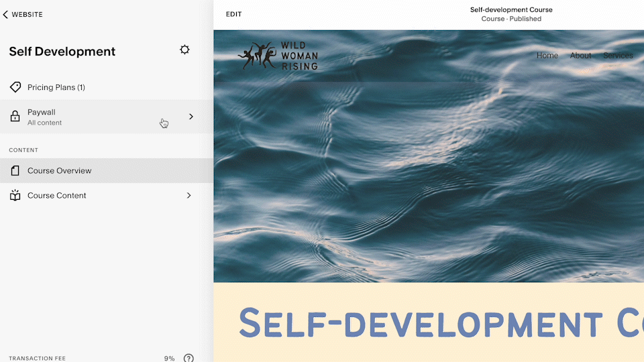
Task: Click the back arrow next to WEBSITE
Action: coord(5,14)
